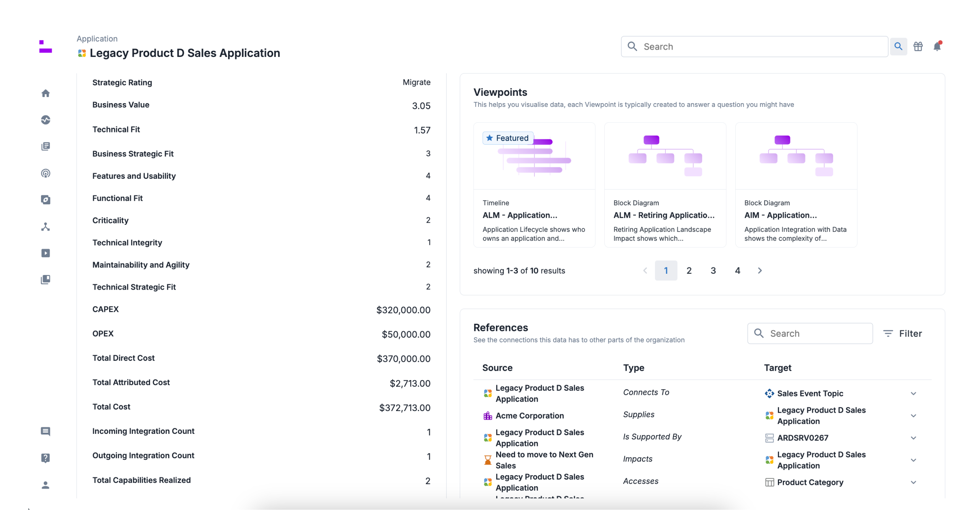Image resolution: width=980 pixels, height=526 pixels.
Task: Open the library icon in the left sidebar
Action: [x=46, y=279]
